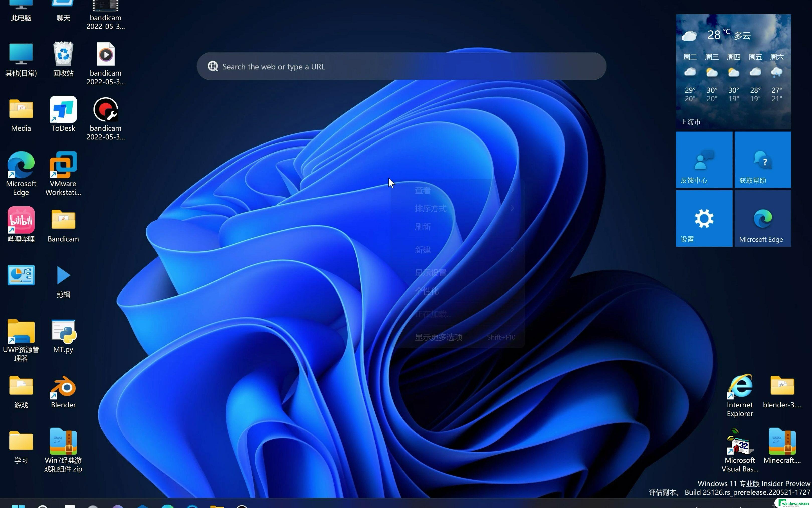
Task: Select the MT.py Python file
Action: click(63, 336)
